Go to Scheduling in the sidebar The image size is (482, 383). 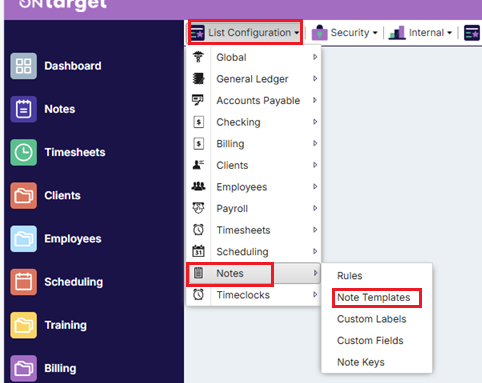pos(74,282)
